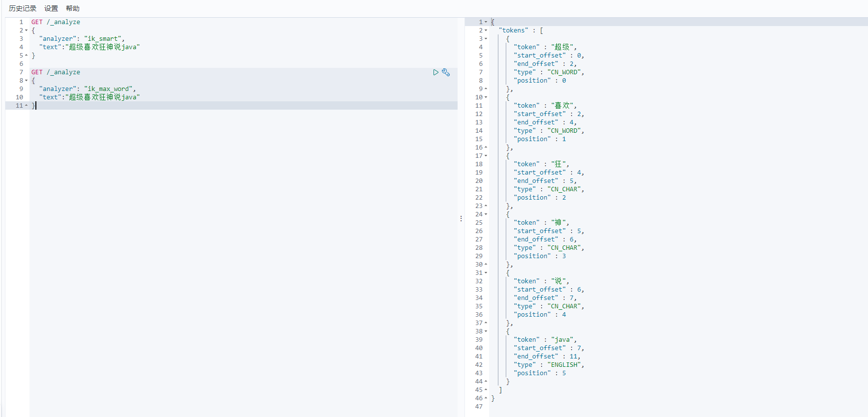Collapse editor fold arrow at line 2
This screenshot has width=868, height=417.
27,30
